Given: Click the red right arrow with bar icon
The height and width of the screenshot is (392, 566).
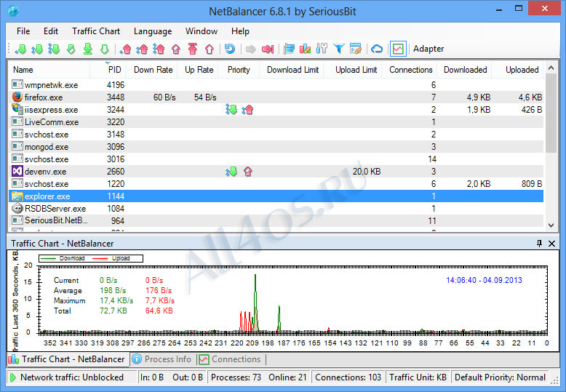Looking at the screenshot, I should 268,49.
